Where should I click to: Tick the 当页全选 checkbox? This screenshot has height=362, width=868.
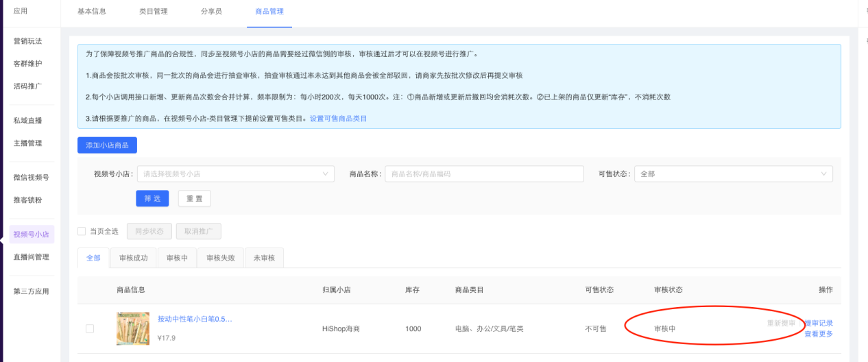click(82, 231)
